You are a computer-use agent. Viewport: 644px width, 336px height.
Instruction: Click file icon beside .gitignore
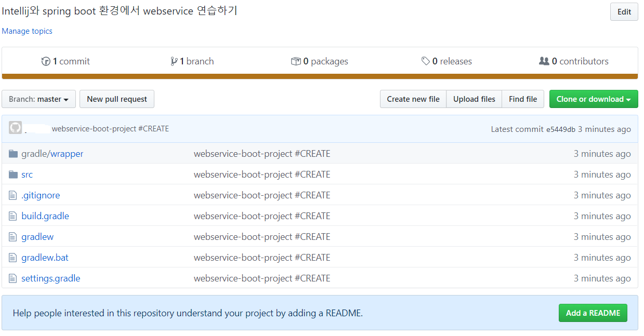point(13,195)
